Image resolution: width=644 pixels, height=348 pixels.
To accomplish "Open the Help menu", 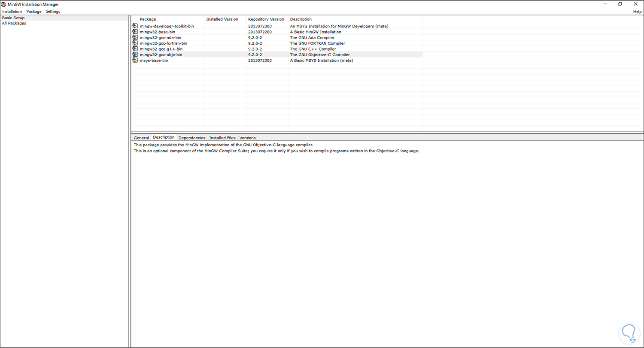I will point(637,12).
